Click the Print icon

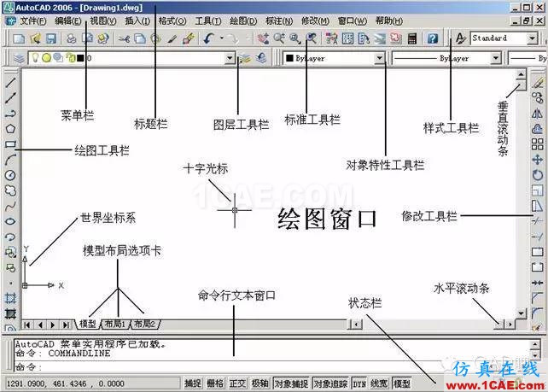coord(72,38)
